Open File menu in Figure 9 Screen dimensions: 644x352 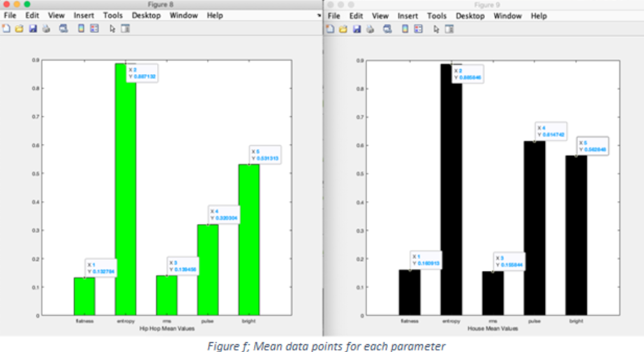[x=334, y=16]
